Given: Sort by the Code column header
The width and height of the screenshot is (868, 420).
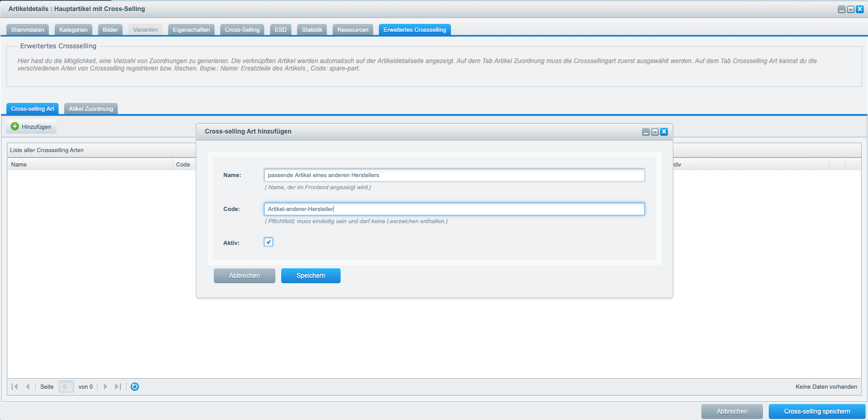Looking at the screenshot, I should pos(185,164).
